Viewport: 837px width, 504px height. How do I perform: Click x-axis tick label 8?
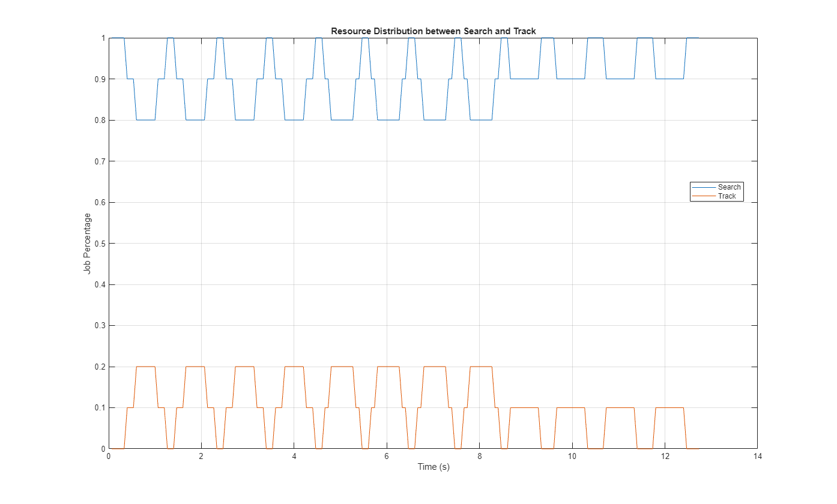479,457
